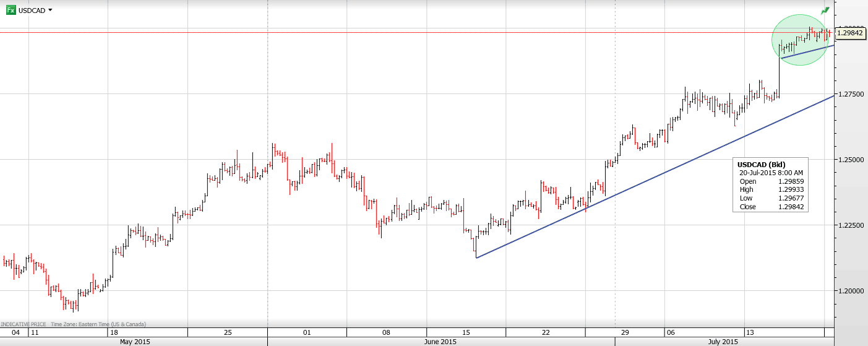
Task: Click the INDICATIVE PRICE label
Action: point(23,324)
